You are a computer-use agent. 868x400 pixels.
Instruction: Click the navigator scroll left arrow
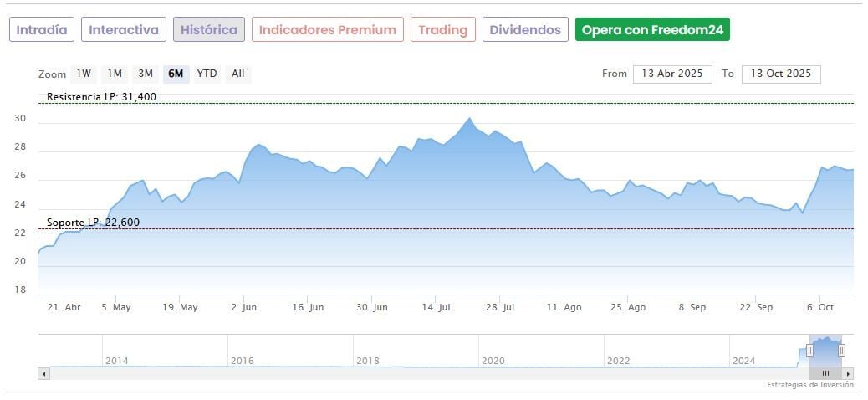pyautogui.click(x=43, y=373)
